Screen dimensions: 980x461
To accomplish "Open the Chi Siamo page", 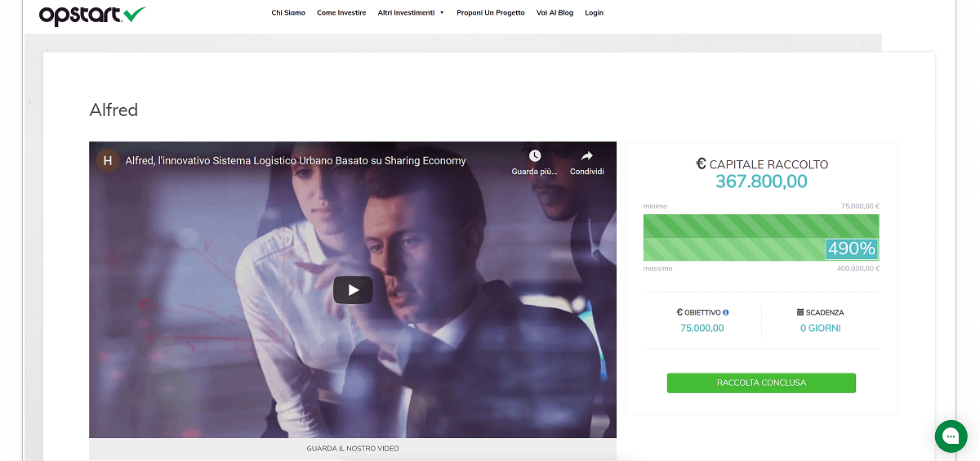I will (288, 13).
